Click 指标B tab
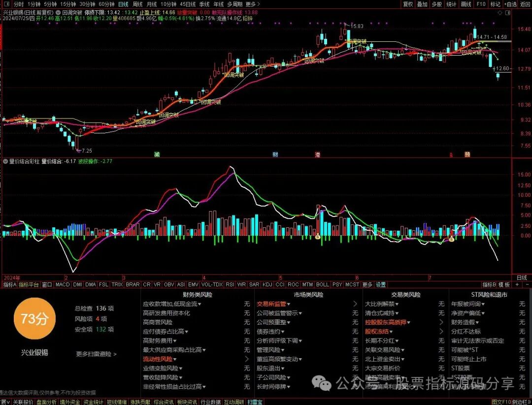 pyautogui.click(x=489, y=285)
